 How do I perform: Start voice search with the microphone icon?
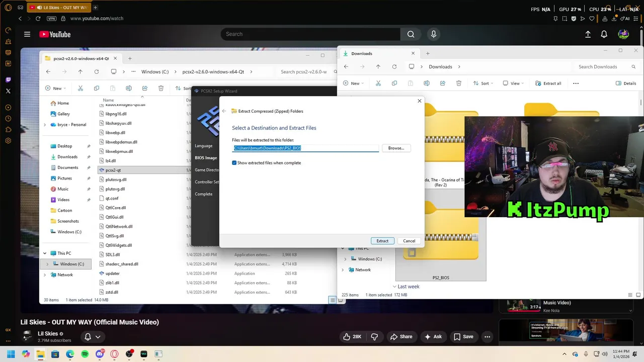coord(433,34)
